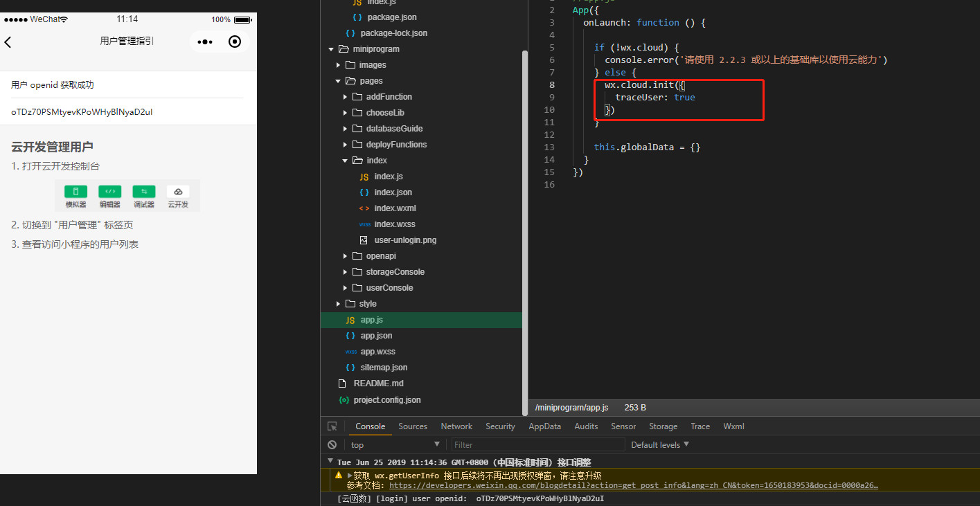Click the folder icon beside miniprogram
Image resolution: width=980 pixels, height=506 pixels.
[x=344, y=49]
